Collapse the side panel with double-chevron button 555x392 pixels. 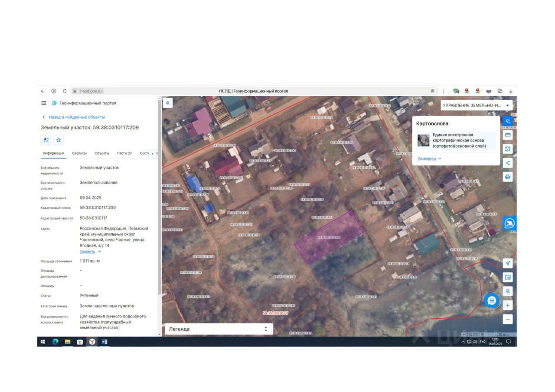pyautogui.click(x=168, y=103)
